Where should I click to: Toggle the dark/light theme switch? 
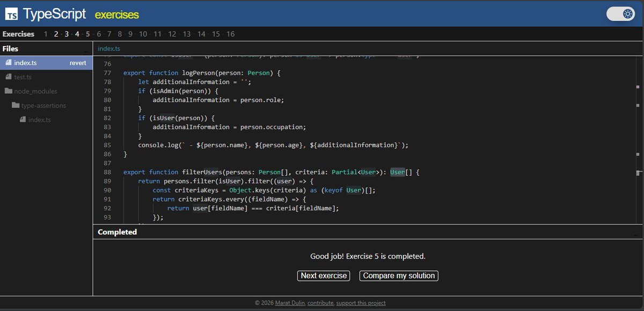click(x=621, y=14)
